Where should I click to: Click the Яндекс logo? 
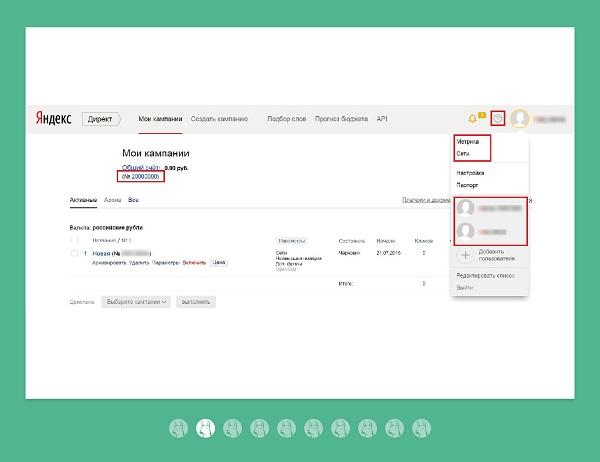tap(54, 119)
